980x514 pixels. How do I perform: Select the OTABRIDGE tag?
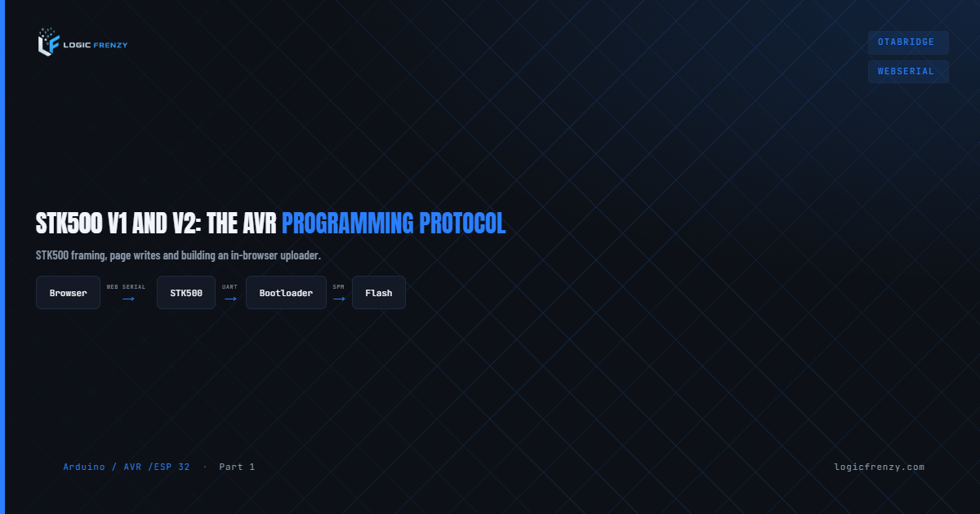[908, 42]
